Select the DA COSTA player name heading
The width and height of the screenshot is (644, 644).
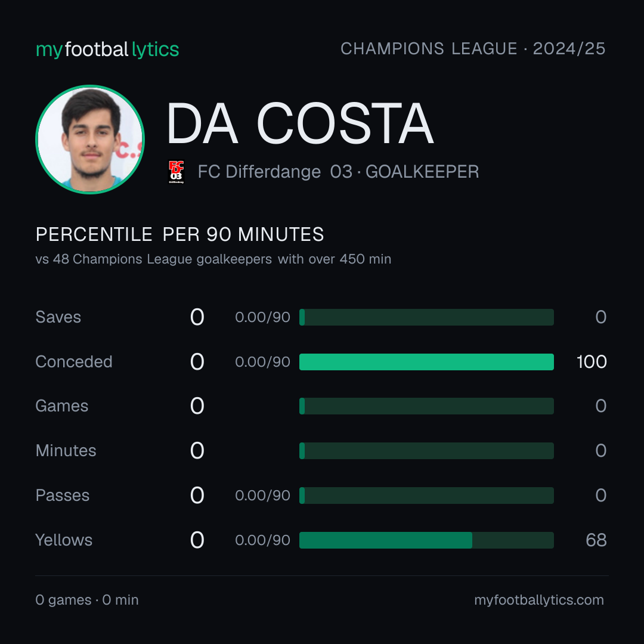(x=300, y=123)
